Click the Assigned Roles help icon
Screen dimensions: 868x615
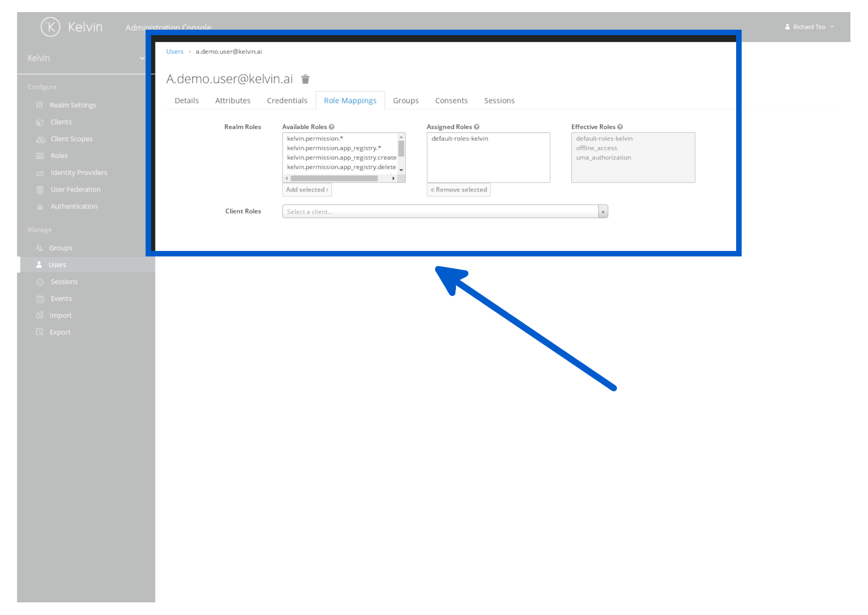[476, 127]
